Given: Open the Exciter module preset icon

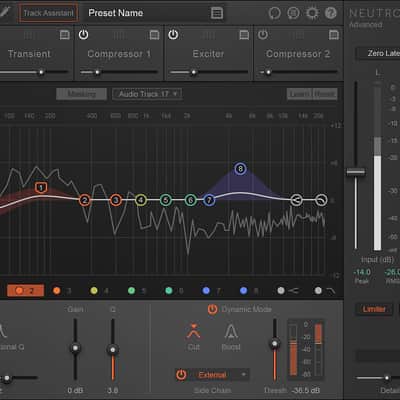Looking at the screenshot, I should point(244,35).
